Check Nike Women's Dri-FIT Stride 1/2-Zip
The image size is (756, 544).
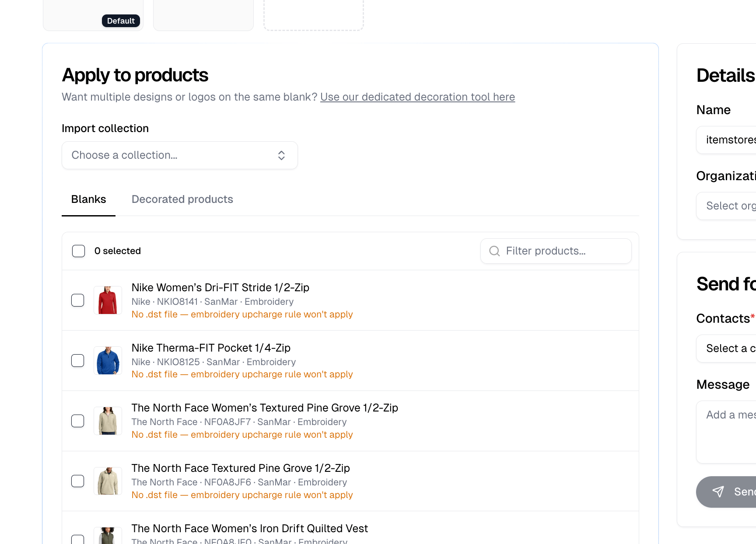pyautogui.click(x=78, y=300)
